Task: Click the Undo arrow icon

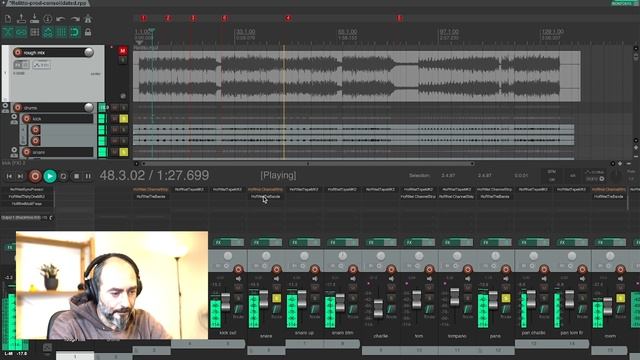Action: tap(61, 19)
